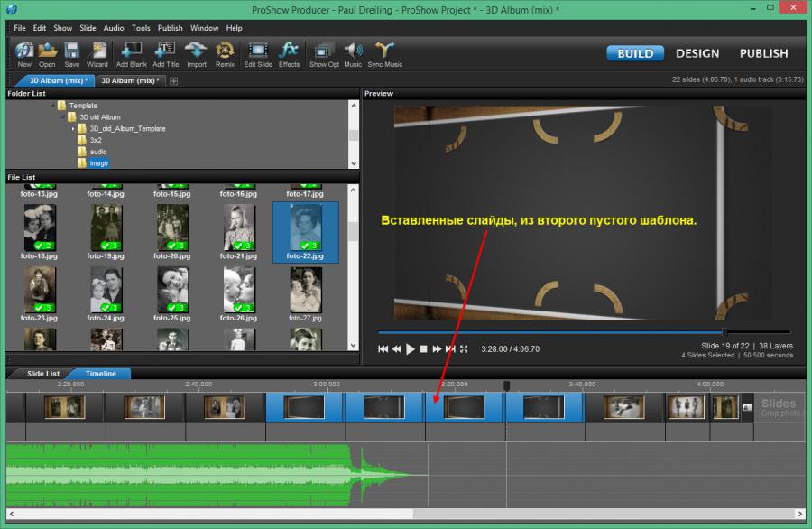Viewport: 812px width, 529px height.
Task: Switch to the Slide List tab
Action: (x=43, y=374)
